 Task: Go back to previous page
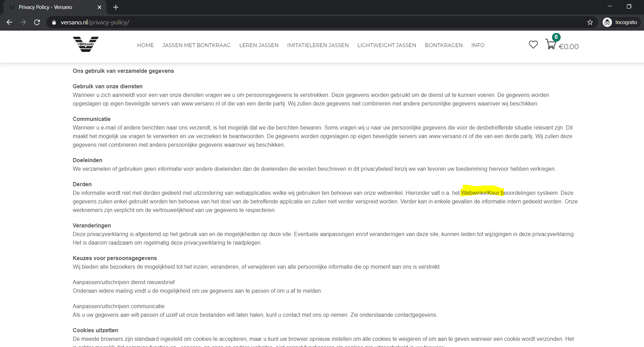10,22
